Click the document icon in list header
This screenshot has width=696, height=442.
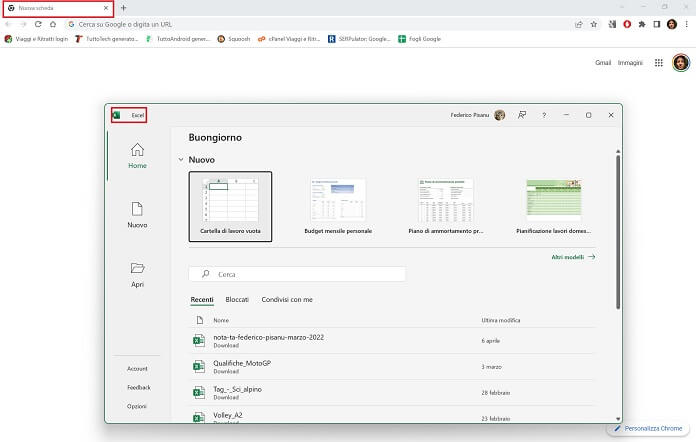pyautogui.click(x=200, y=320)
